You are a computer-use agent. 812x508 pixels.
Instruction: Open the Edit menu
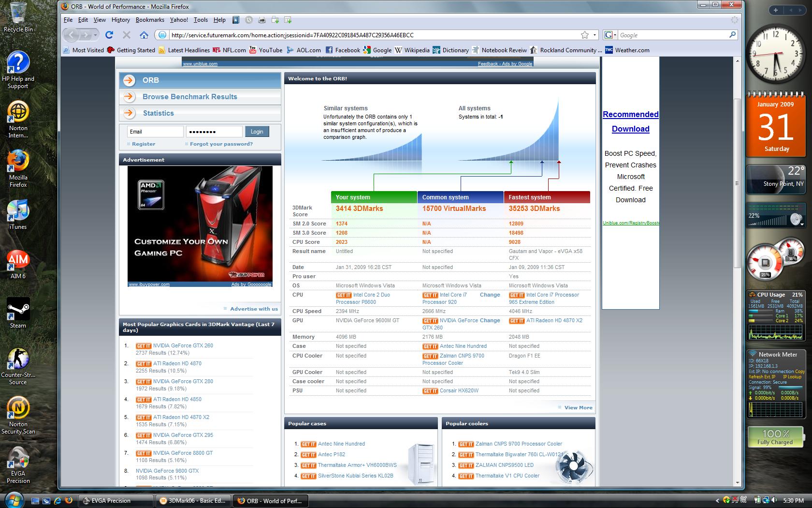pyautogui.click(x=83, y=20)
